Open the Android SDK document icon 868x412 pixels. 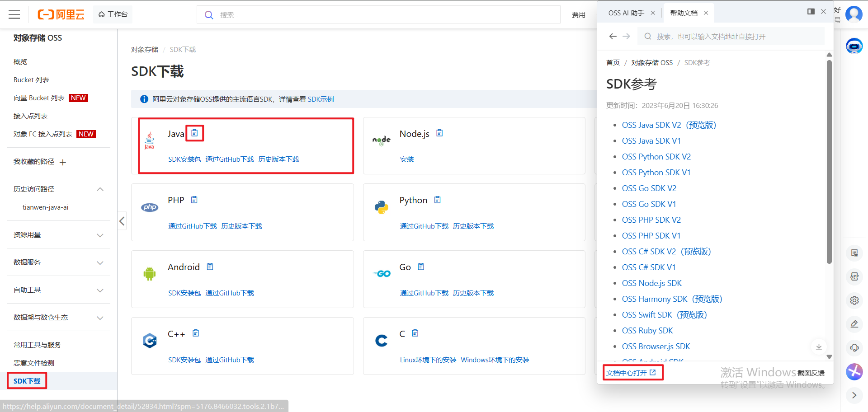tap(210, 267)
